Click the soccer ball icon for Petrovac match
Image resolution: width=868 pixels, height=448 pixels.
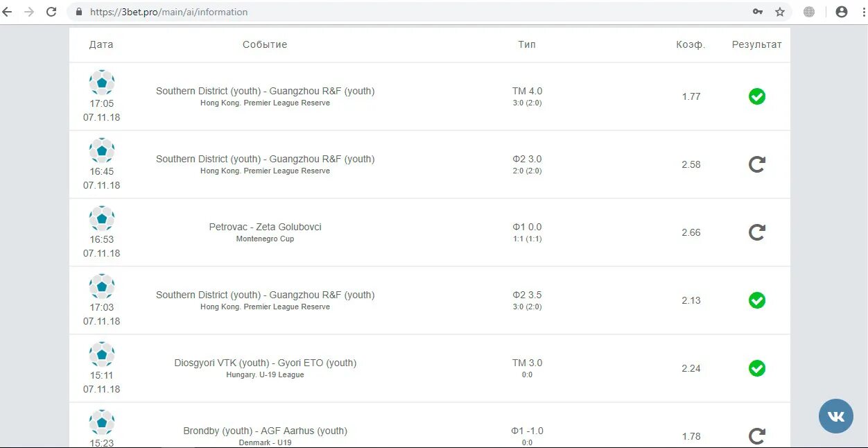pos(102,218)
